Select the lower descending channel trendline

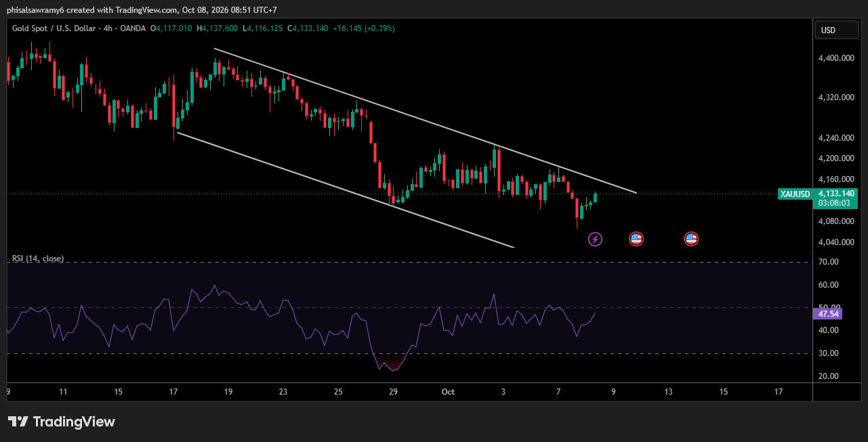[346, 190]
